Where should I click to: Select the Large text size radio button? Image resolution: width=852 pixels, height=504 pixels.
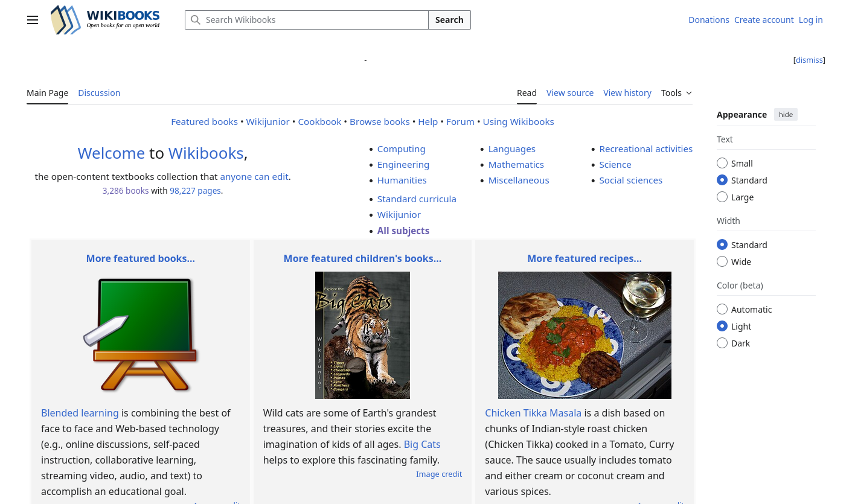(722, 197)
